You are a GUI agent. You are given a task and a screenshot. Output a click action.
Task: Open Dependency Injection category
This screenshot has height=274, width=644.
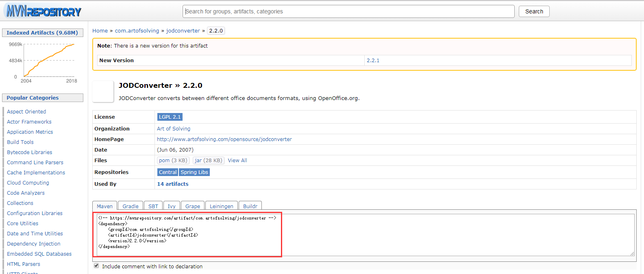tap(34, 244)
